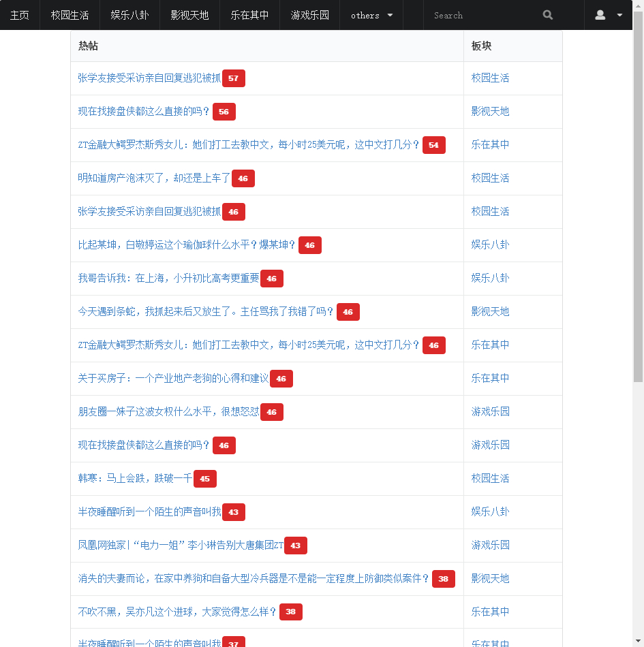
Task: Open the 游戏乐园 section from the navbar
Action: coord(309,15)
